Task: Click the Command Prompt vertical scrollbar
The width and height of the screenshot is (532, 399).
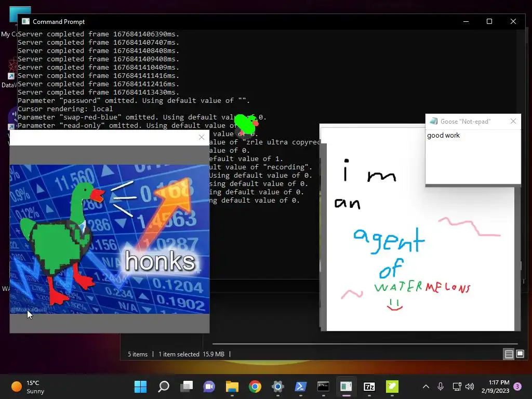Action: (522, 73)
